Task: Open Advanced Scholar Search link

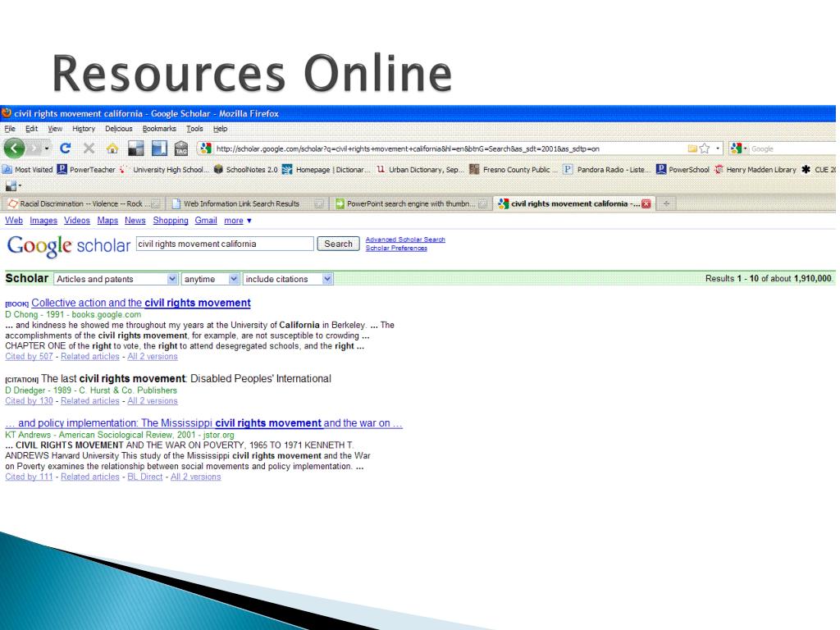Action: 405,240
